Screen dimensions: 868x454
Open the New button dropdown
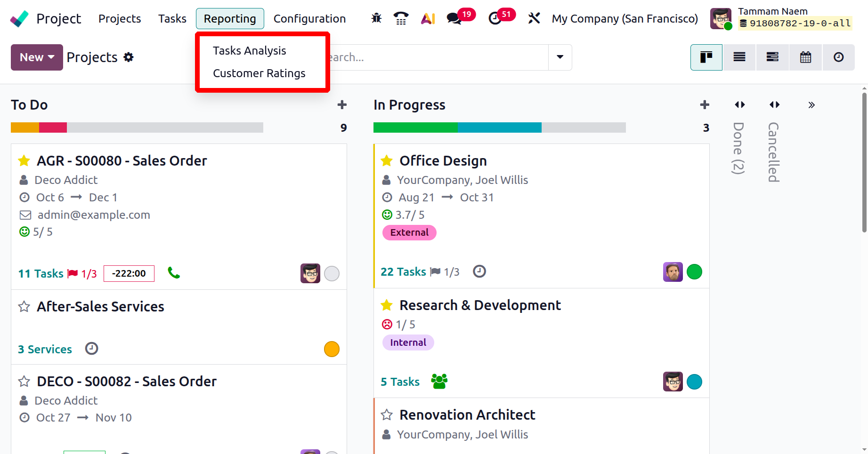pyautogui.click(x=37, y=57)
